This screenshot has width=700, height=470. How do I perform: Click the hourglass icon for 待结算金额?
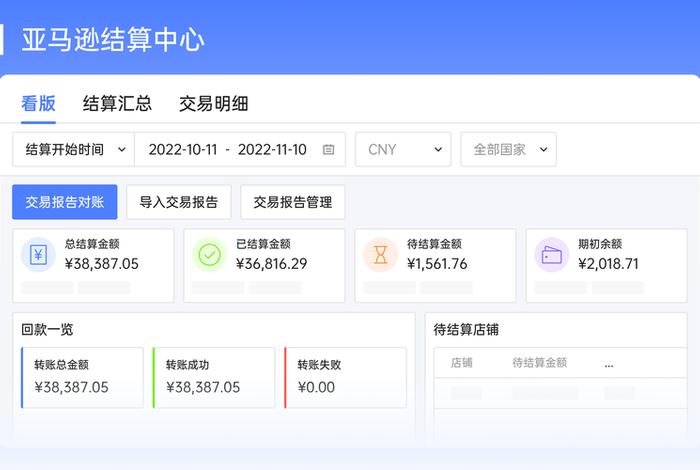380,255
